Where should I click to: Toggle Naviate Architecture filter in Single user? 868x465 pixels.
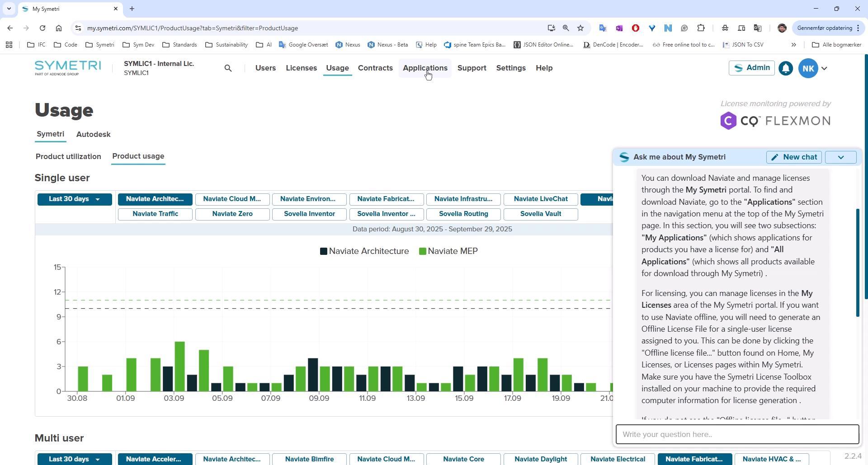tap(155, 199)
